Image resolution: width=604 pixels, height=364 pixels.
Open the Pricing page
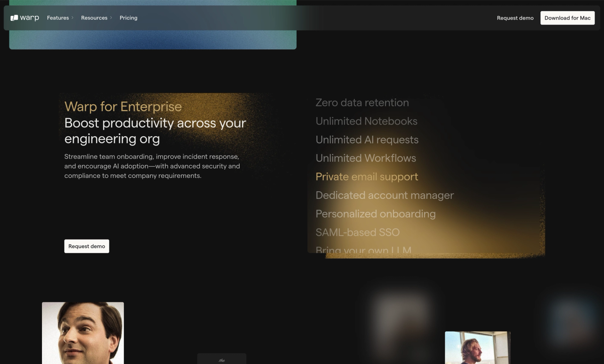(x=128, y=18)
